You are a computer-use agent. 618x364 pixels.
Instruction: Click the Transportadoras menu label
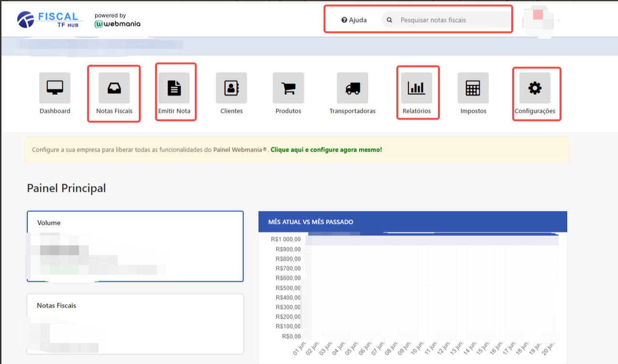pyautogui.click(x=352, y=111)
